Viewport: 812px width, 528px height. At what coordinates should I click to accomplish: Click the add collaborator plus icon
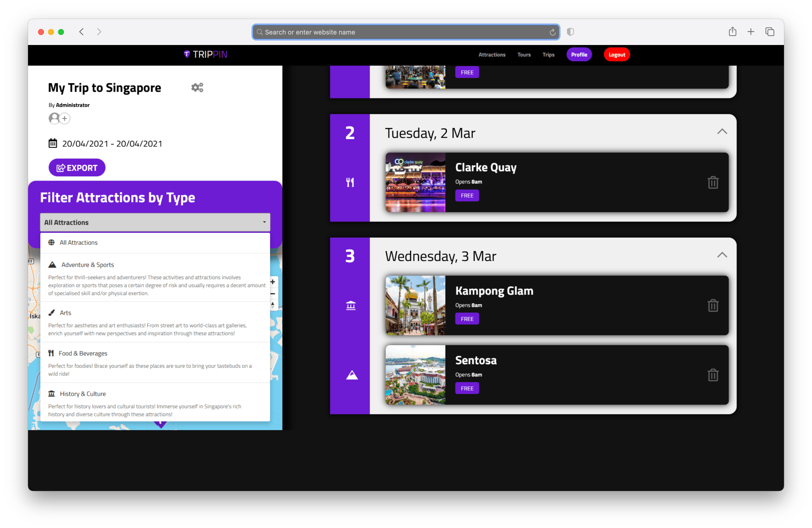click(64, 118)
